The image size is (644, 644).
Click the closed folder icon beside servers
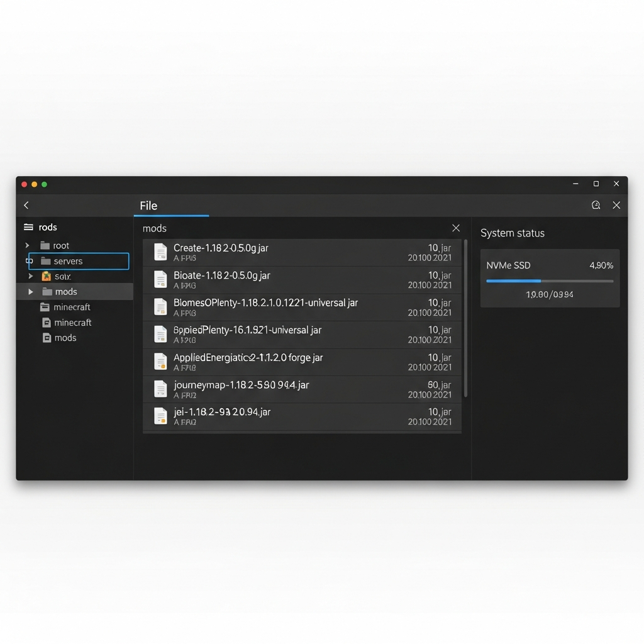(x=45, y=260)
